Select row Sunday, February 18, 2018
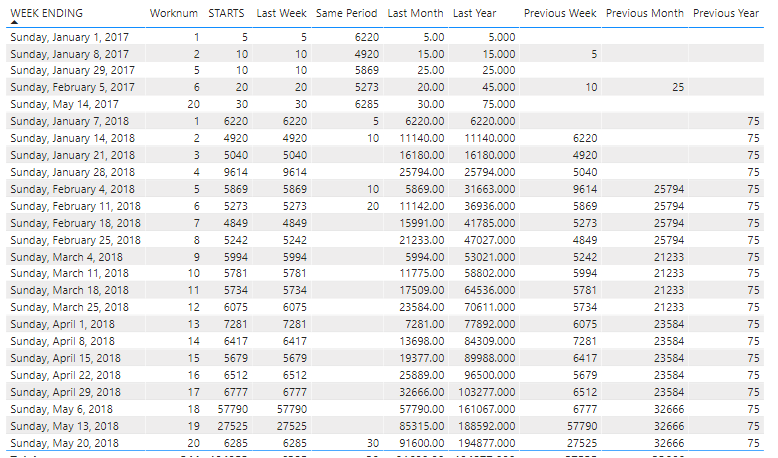 [x=385, y=223]
